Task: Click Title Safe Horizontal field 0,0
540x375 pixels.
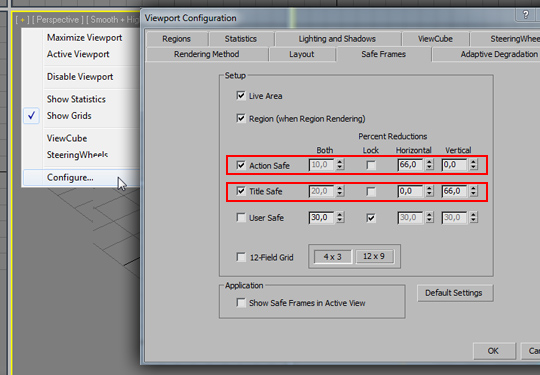Action: coord(411,191)
